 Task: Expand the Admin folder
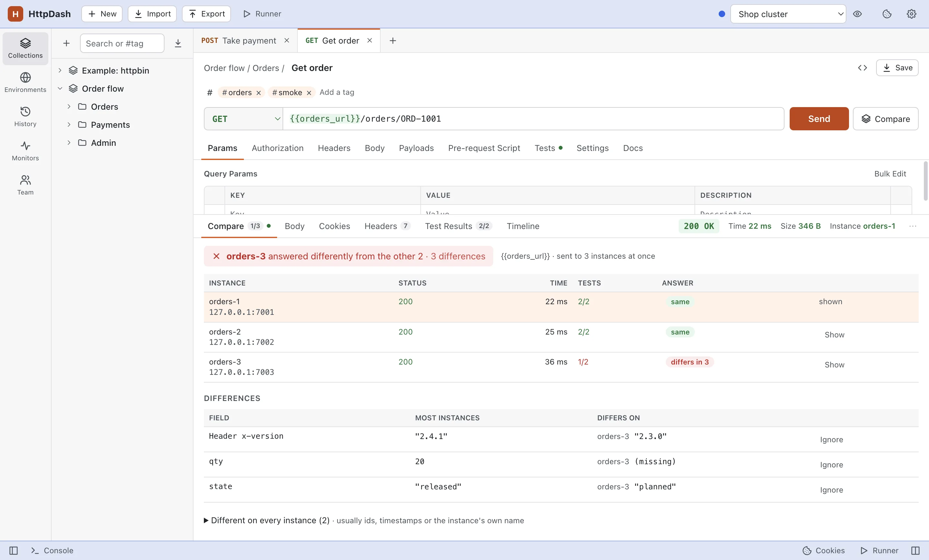click(x=69, y=143)
